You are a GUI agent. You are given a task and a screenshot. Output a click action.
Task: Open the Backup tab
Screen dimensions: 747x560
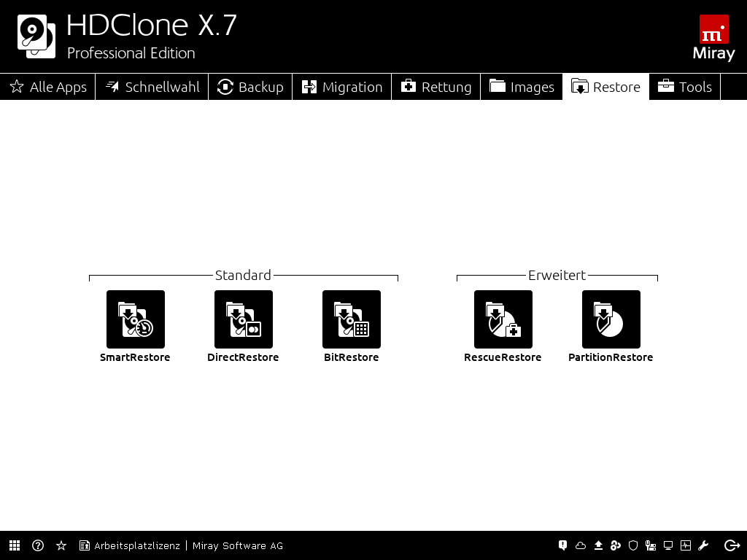point(250,87)
